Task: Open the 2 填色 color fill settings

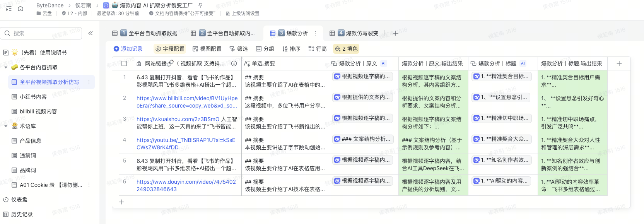Action: point(346,49)
